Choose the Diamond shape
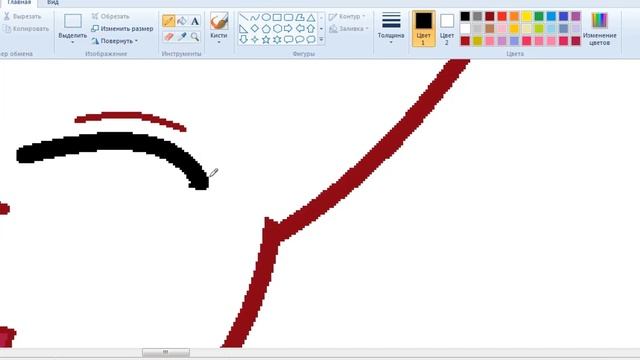Viewport: 640px width, 360px height. click(255, 29)
